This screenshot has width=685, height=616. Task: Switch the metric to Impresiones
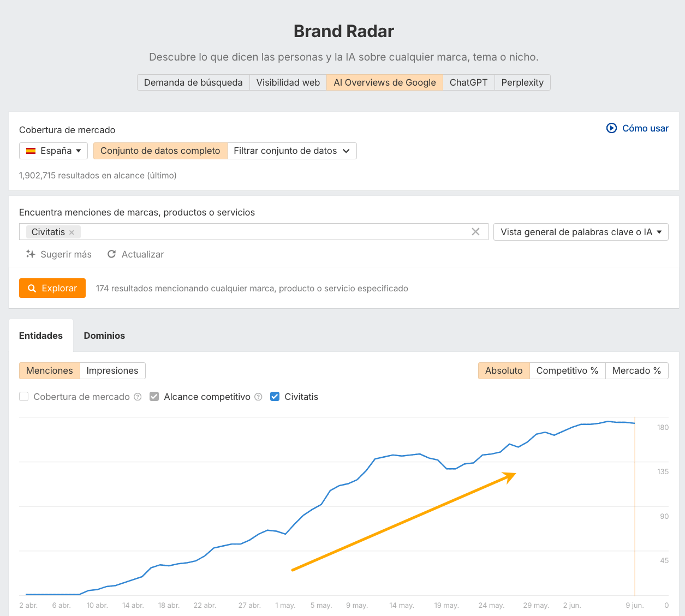pos(112,370)
